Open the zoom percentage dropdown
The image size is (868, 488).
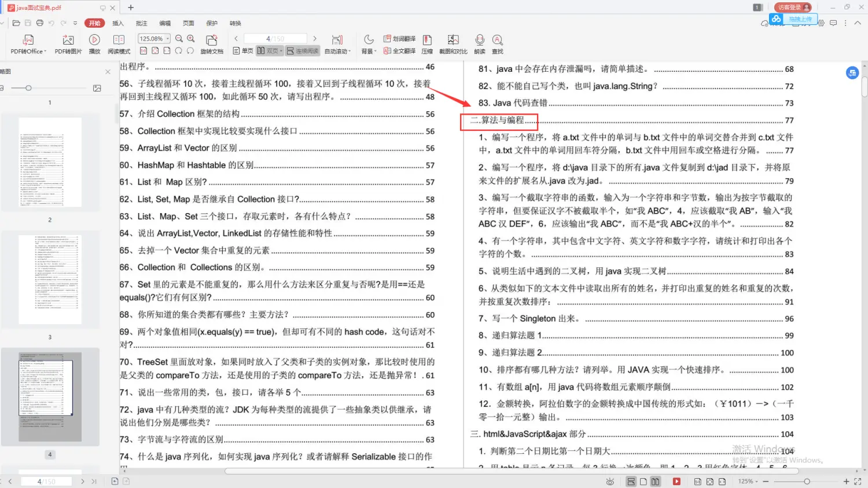pos(153,38)
